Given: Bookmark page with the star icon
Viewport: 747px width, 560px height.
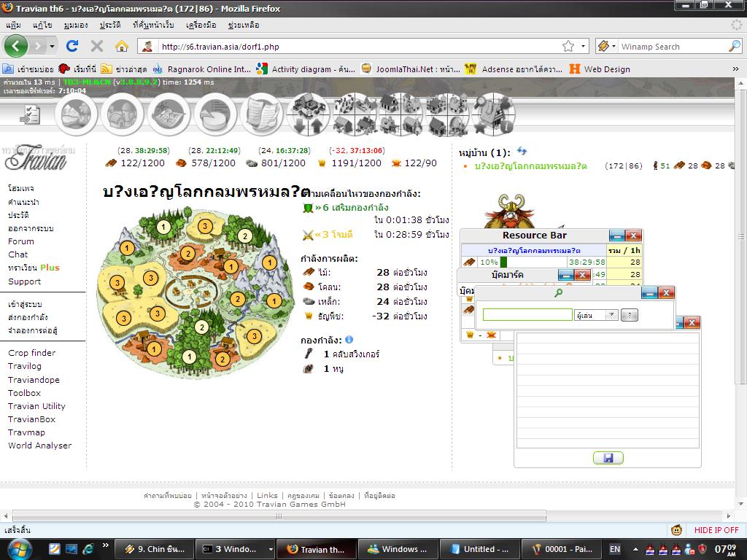Looking at the screenshot, I should (568, 46).
